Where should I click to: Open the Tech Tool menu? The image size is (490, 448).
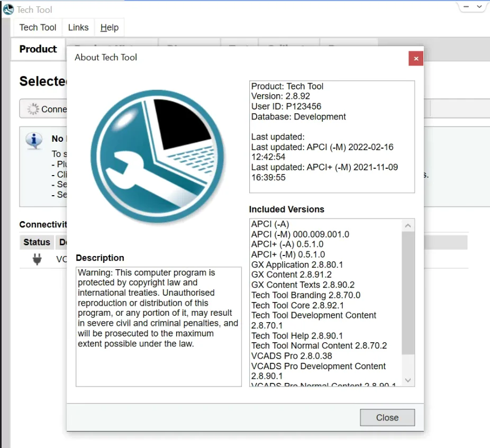(x=38, y=28)
